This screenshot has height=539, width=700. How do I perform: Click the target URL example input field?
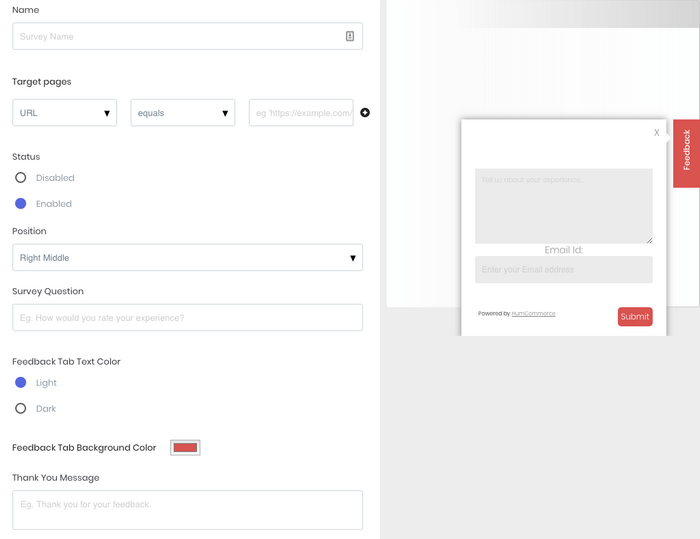[301, 113]
